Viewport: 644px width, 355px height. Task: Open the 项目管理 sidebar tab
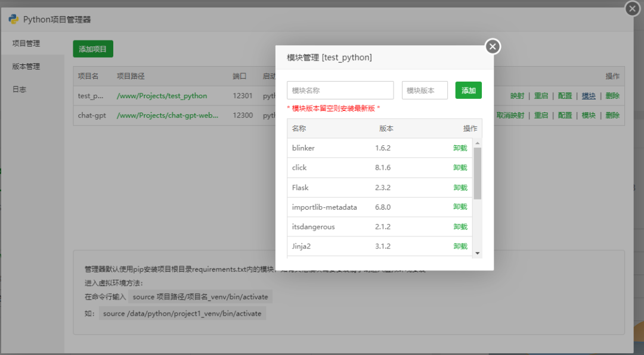tap(26, 43)
